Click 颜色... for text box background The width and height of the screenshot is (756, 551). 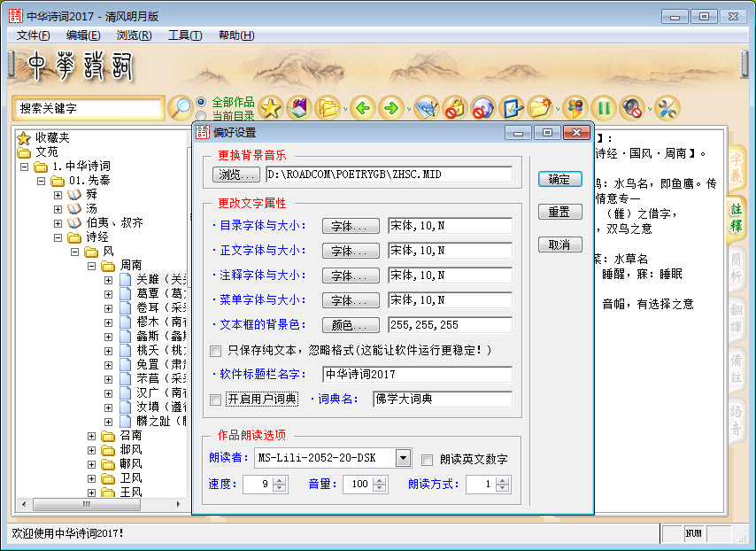351,325
